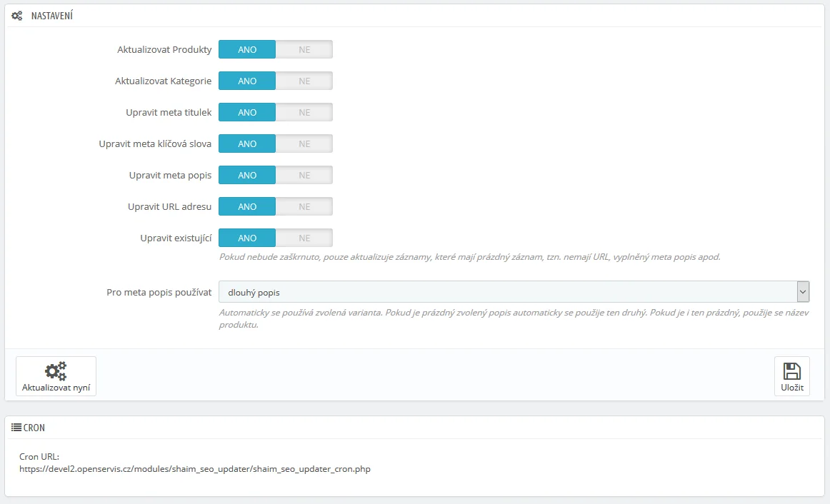Switch Upravit meta klíčová slova to NE
The width and height of the screenshot is (830, 504).
point(304,143)
